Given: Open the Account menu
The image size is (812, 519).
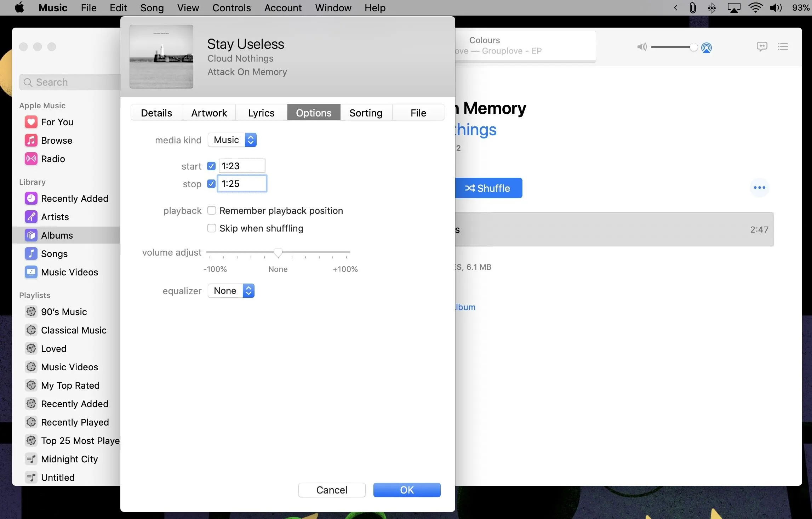Looking at the screenshot, I should click(283, 8).
